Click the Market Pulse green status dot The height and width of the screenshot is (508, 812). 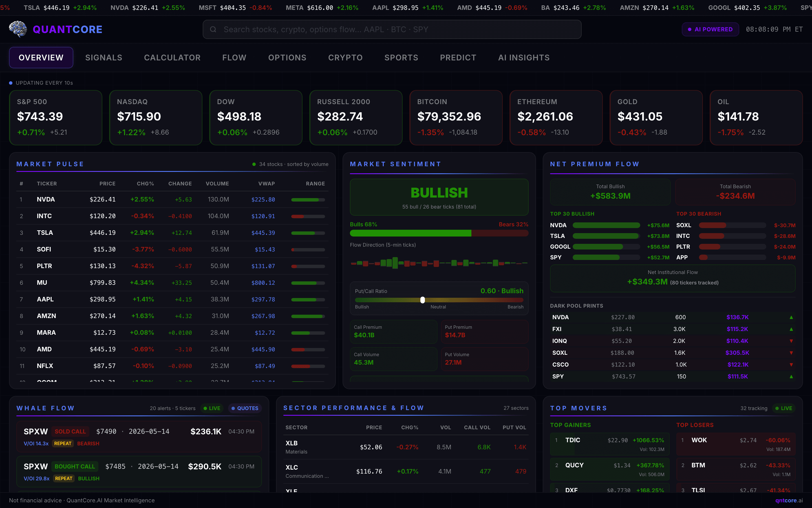254,164
